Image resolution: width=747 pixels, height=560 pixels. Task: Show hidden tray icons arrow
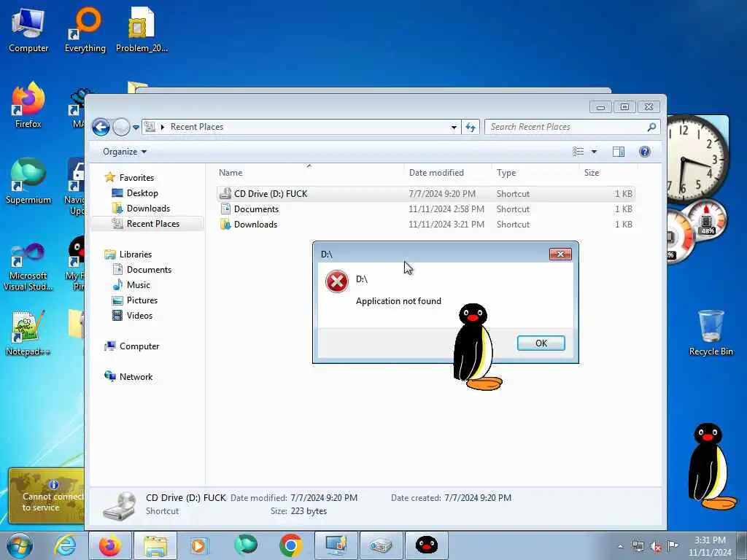point(620,547)
